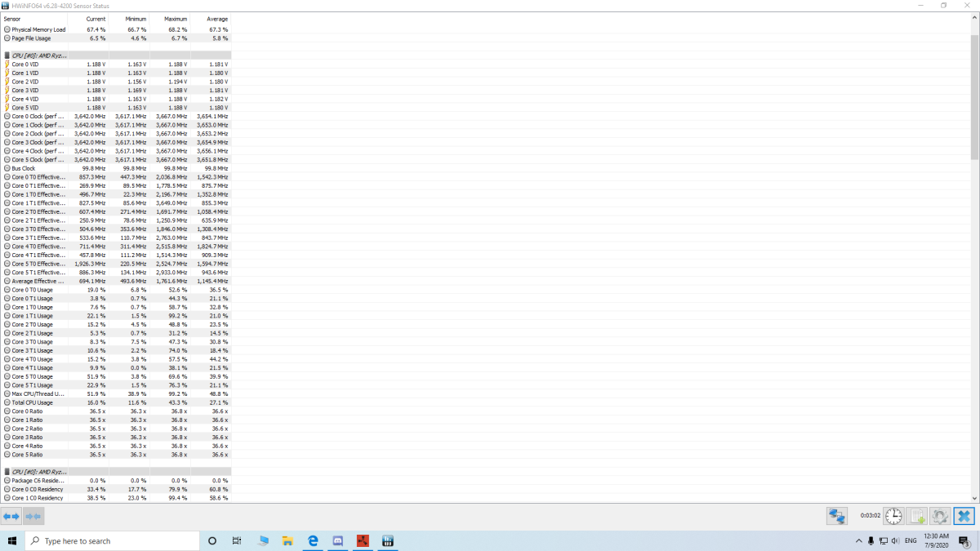
Task: Close sensors with the blue X button
Action: coord(964,516)
